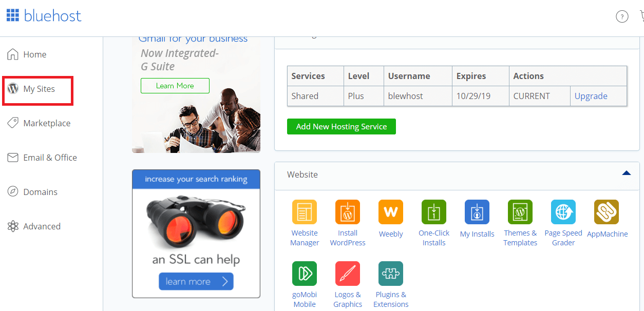The width and height of the screenshot is (644, 311).
Task: Open the AppMachine icon
Action: (x=607, y=212)
